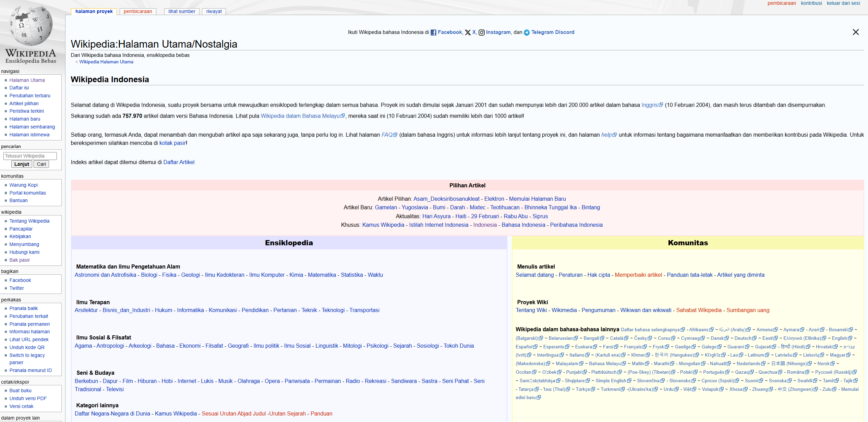Switch to the pembicaraan tab
This screenshot has width=868, height=422.
137,11
